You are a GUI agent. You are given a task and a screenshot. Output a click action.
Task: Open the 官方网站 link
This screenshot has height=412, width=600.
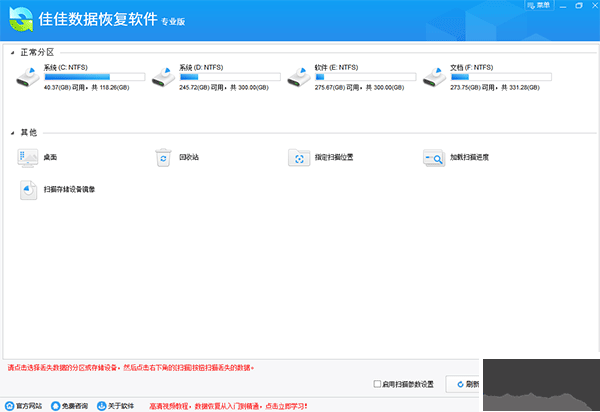click(29, 406)
